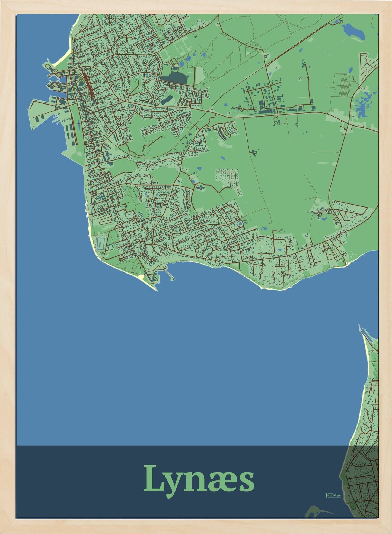This screenshot has width=392, height=534.
Task: Click the Lynæs title text
Action: 199,482
